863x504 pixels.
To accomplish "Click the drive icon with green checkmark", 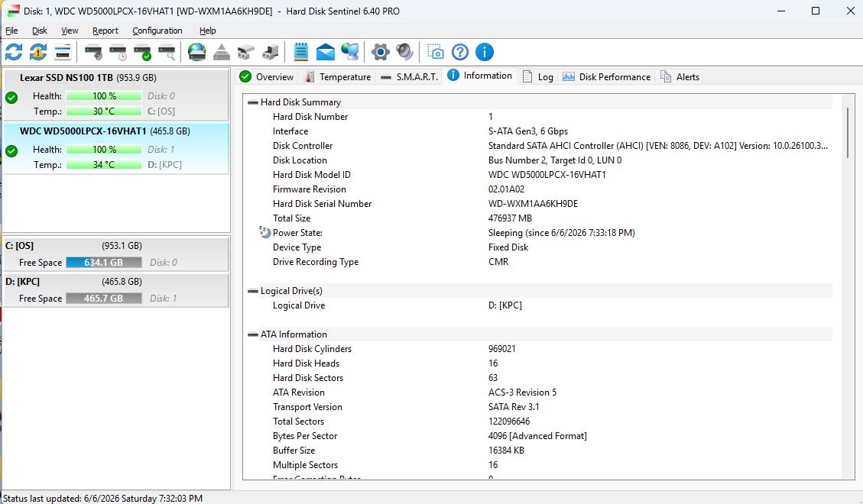I will pyautogui.click(x=142, y=52).
